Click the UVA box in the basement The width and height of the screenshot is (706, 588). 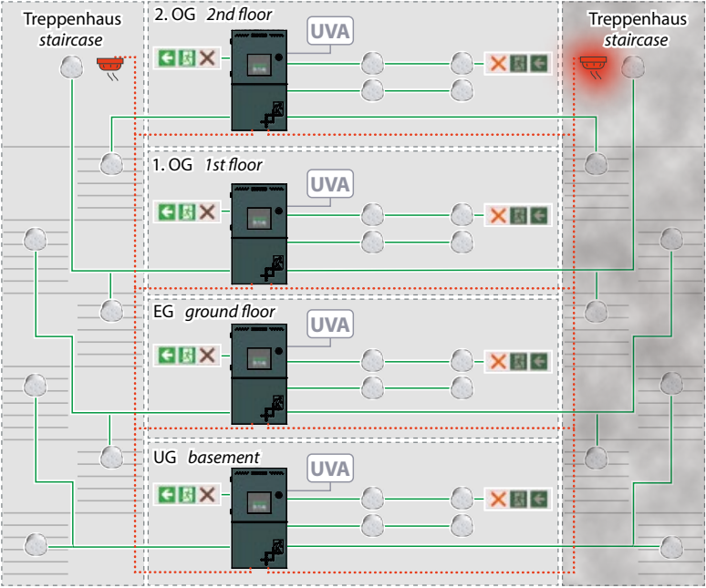[x=328, y=469]
